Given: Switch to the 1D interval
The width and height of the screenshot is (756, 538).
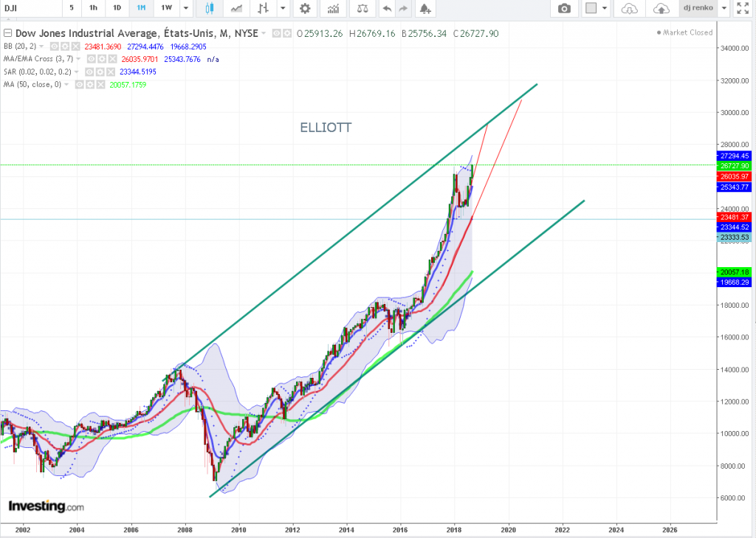Looking at the screenshot, I should (117, 7).
